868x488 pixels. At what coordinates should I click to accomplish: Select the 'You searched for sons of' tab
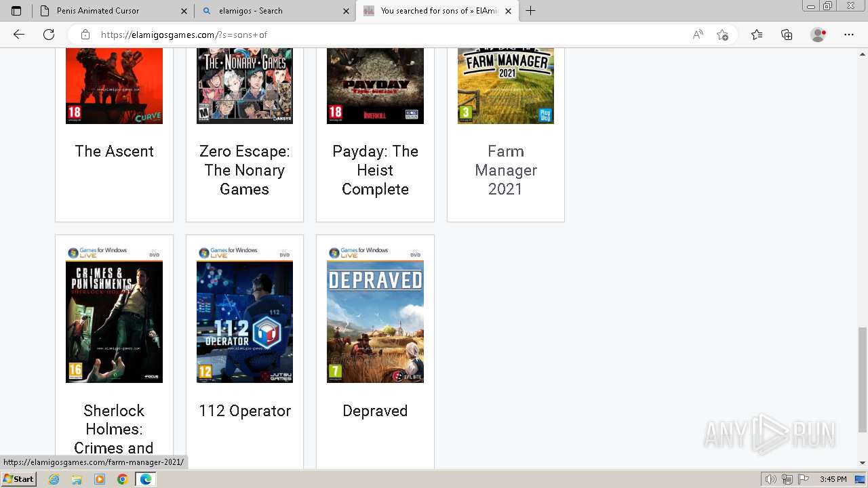click(x=437, y=11)
